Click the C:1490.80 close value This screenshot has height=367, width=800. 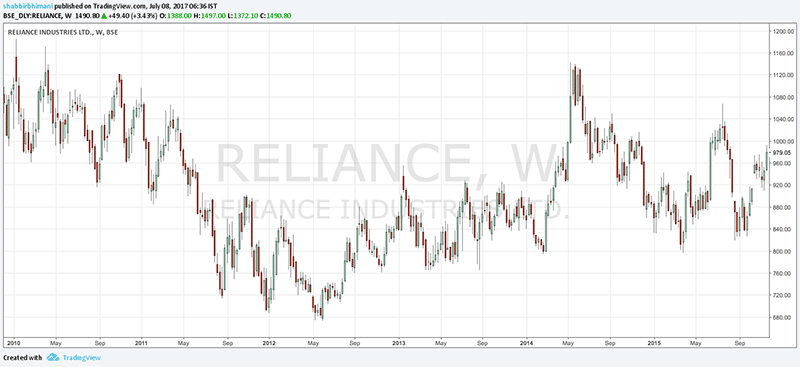tap(276, 16)
